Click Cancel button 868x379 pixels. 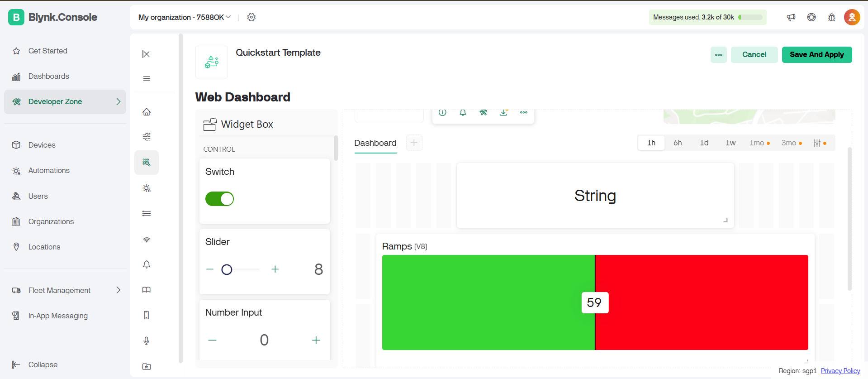tap(754, 55)
